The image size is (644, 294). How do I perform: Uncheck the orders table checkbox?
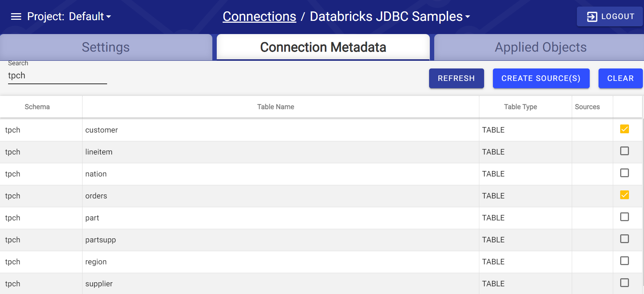click(625, 195)
